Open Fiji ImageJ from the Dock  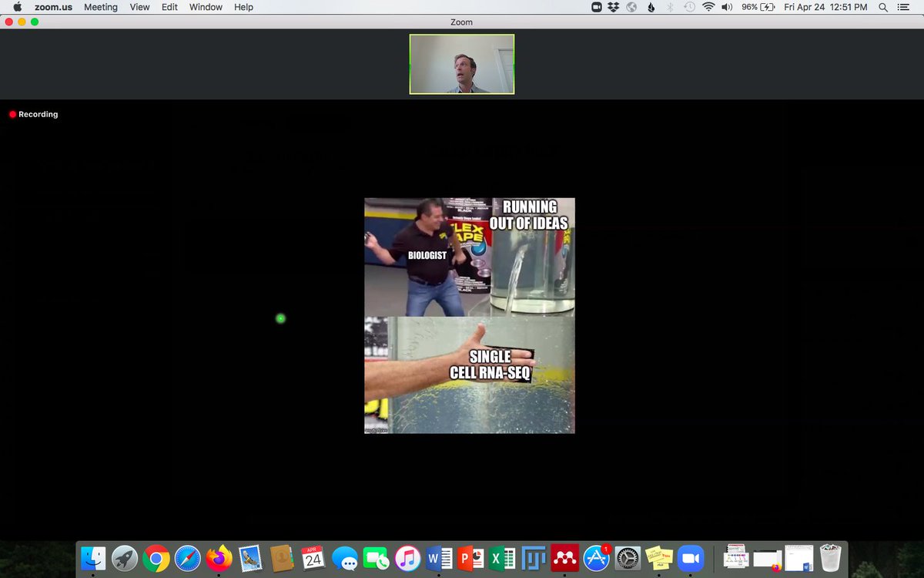coord(534,557)
